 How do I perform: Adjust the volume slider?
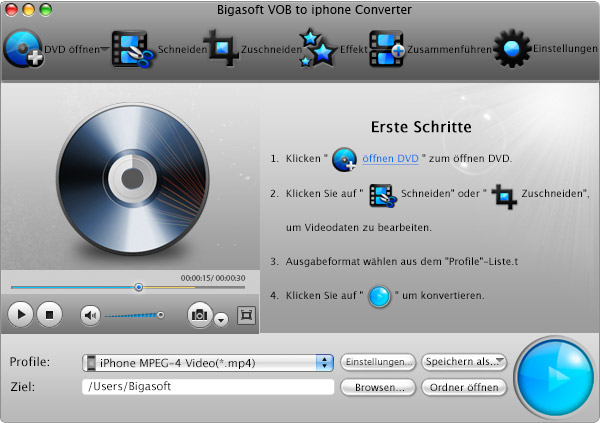(x=134, y=315)
